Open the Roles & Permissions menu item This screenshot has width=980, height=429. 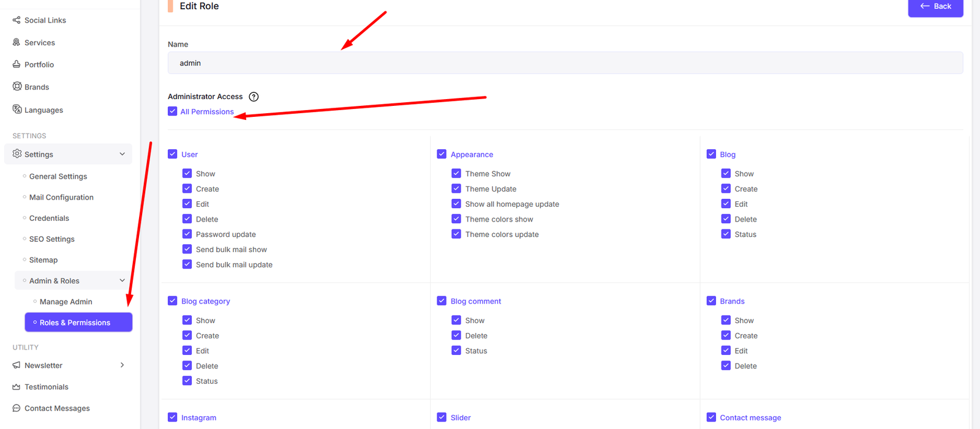tap(78, 323)
